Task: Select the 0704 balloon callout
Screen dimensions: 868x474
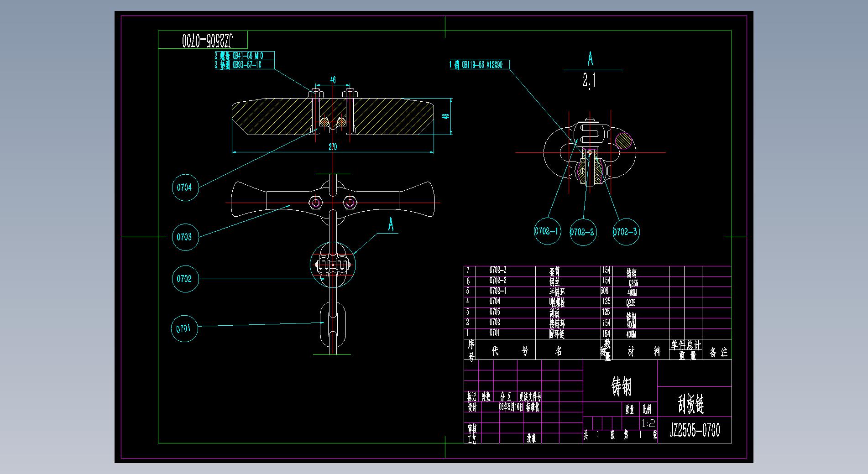Action: coord(185,187)
